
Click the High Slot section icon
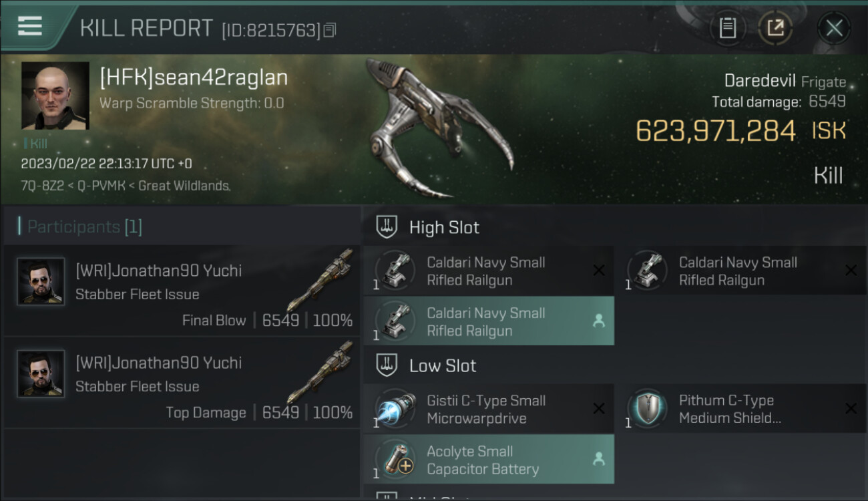click(387, 227)
